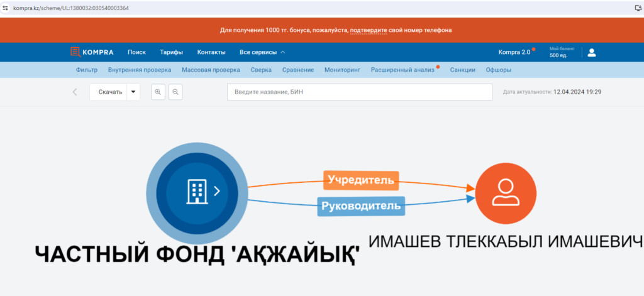Click the date 12.04.2024 19:29 text
This screenshot has height=296, width=644.
(x=577, y=92)
